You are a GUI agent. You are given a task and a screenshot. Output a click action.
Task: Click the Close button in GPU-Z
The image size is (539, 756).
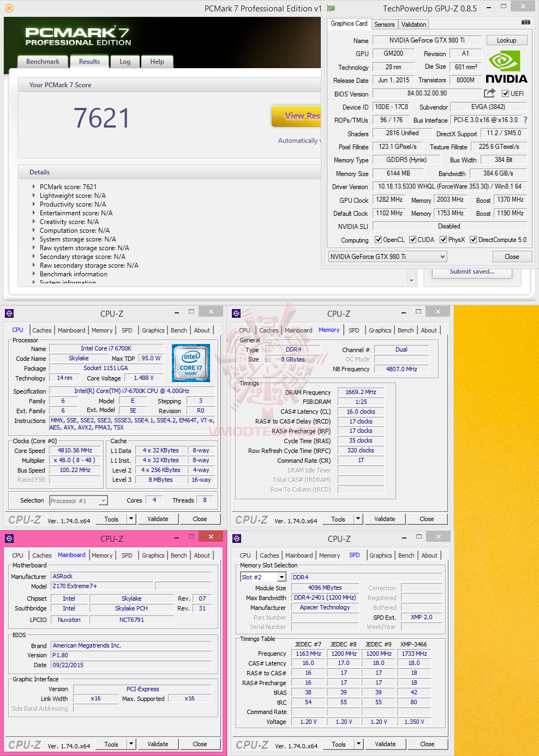tap(512, 257)
